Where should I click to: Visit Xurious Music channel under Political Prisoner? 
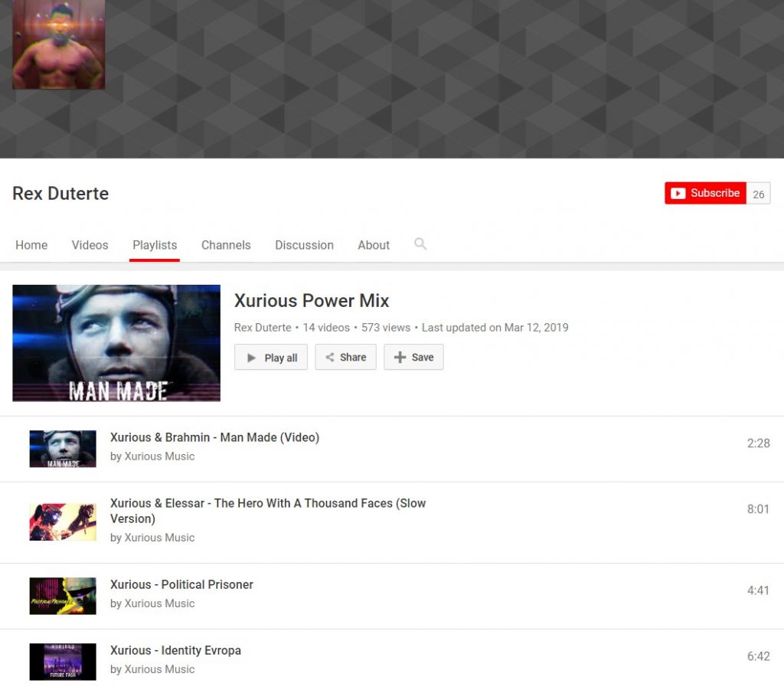[x=159, y=603]
